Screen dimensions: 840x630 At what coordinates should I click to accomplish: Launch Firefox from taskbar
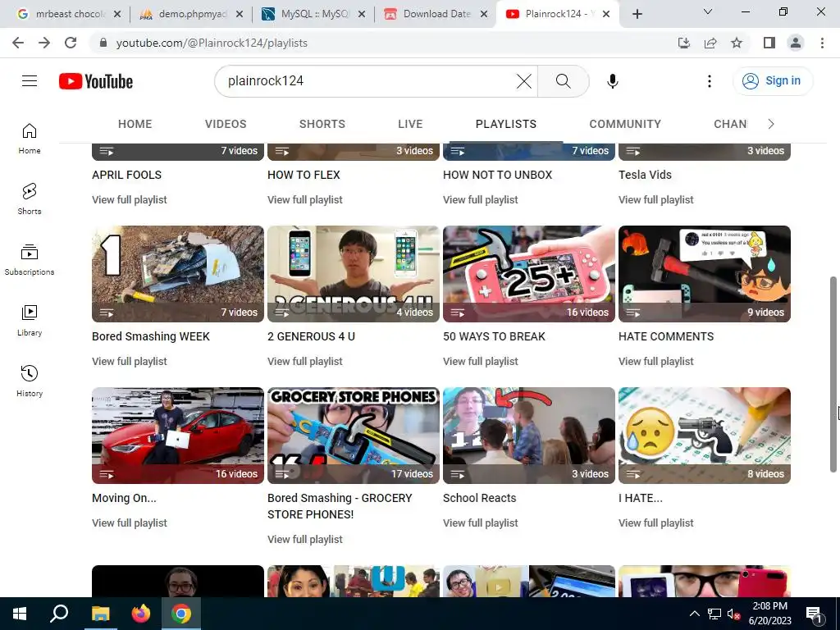141,614
